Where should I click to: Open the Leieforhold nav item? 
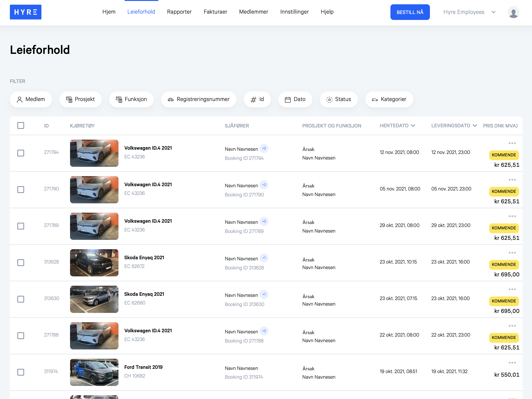click(141, 12)
